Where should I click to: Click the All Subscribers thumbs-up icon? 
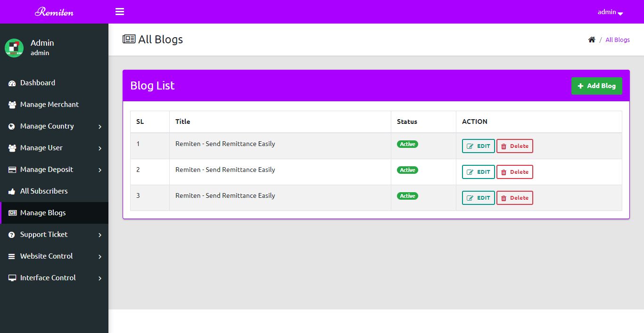point(12,192)
